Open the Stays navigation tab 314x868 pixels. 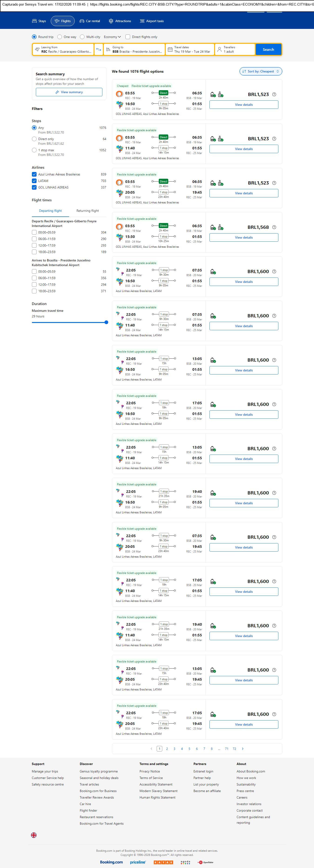[x=39, y=21]
